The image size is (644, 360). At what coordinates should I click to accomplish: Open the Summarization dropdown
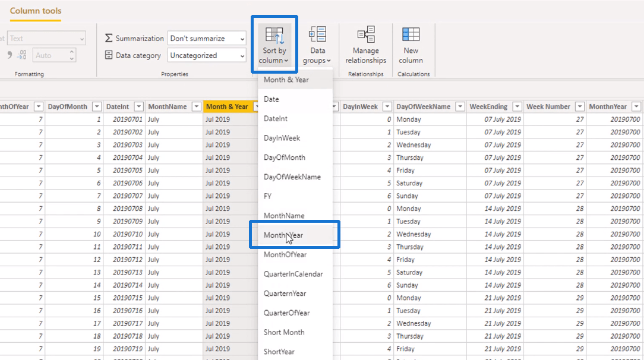point(207,38)
